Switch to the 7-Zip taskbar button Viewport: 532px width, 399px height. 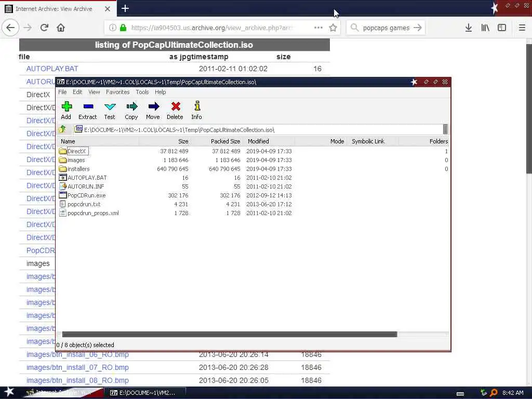click(x=144, y=393)
